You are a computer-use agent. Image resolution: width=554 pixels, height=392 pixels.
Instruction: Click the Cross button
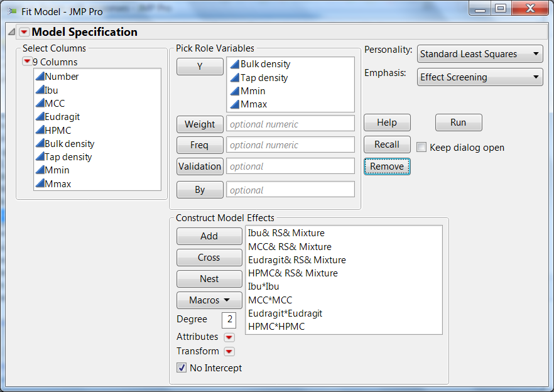(209, 258)
